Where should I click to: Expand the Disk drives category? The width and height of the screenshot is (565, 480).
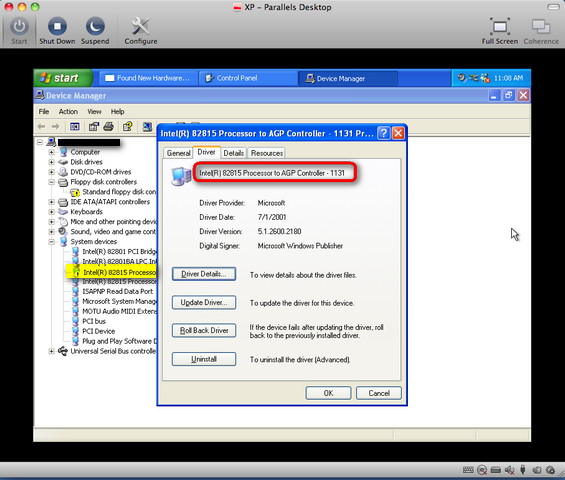(x=52, y=162)
